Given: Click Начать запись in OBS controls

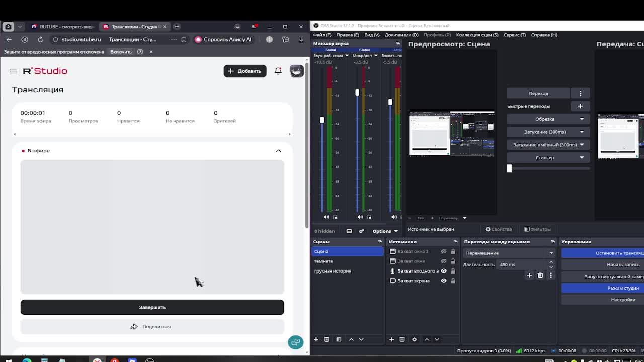Looking at the screenshot, I should (603, 265).
